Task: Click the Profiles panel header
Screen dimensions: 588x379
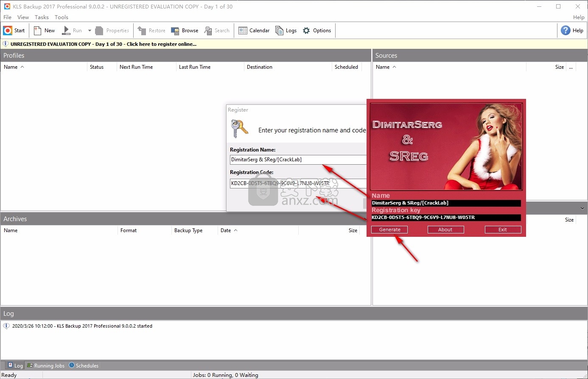Action: click(186, 56)
